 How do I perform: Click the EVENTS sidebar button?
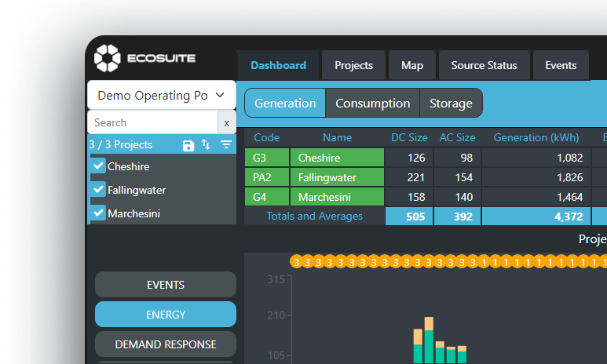pyautogui.click(x=166, y=285)
